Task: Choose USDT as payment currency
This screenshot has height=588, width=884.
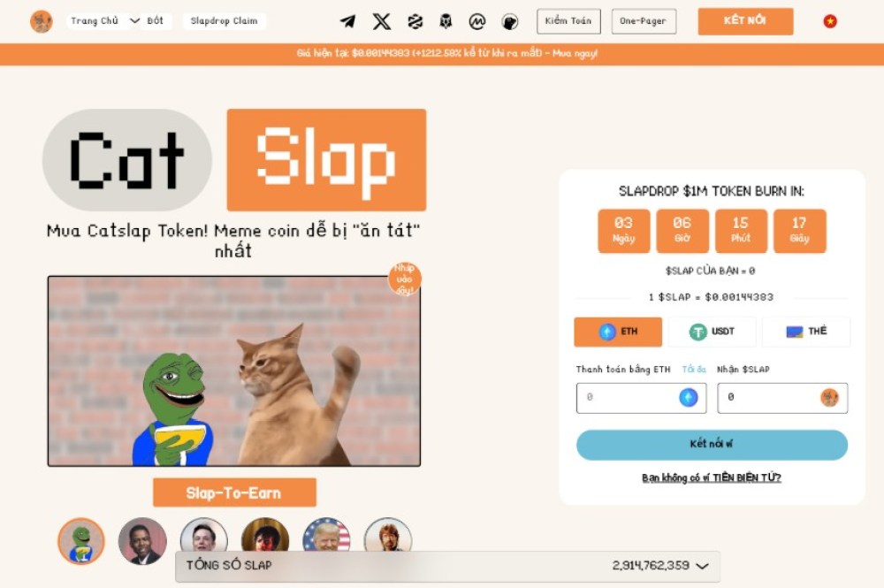Action: point(712,332)
